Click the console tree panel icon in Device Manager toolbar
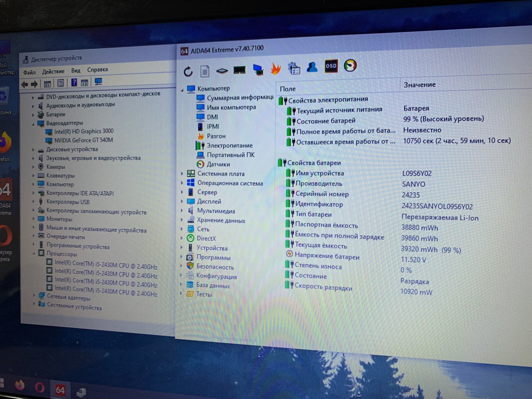Viewport: 532px width, 399px height. [x=47, y=84]
